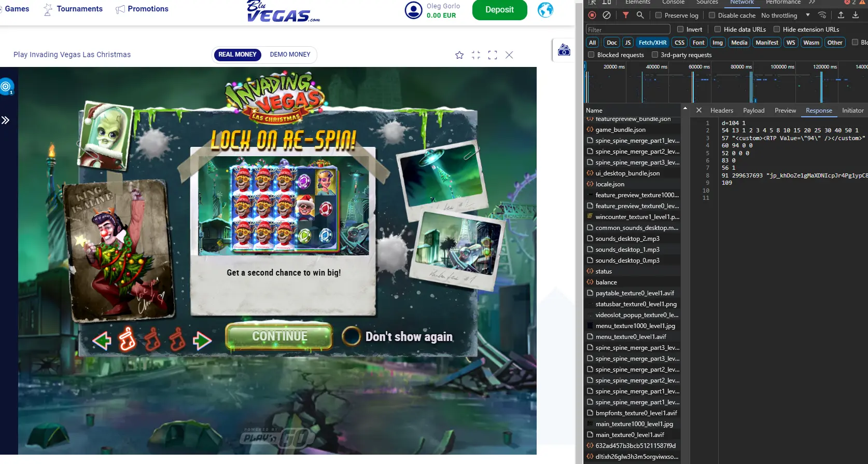Open the Preview tab
Viewport: 868px width, 464px height.
(785, 111)
